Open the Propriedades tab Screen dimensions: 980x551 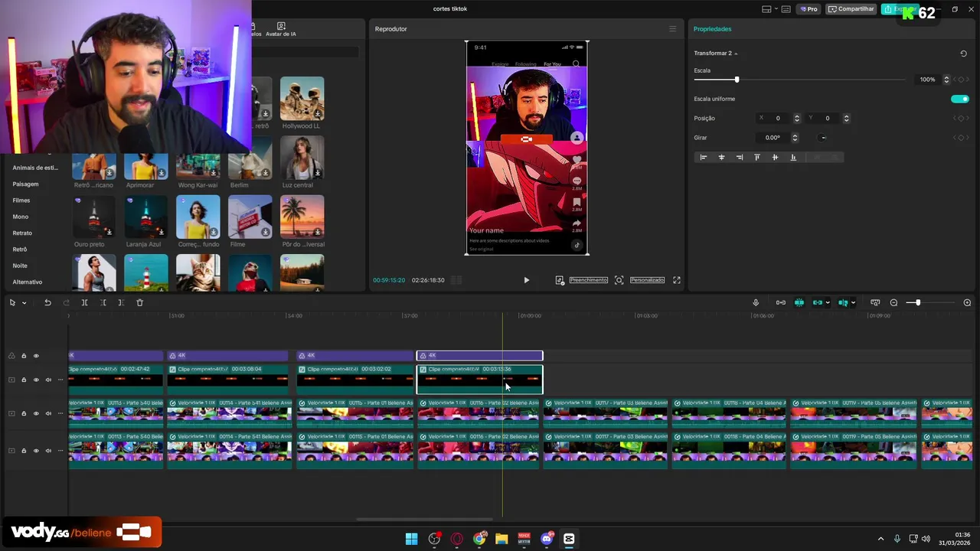click(712, 29)
